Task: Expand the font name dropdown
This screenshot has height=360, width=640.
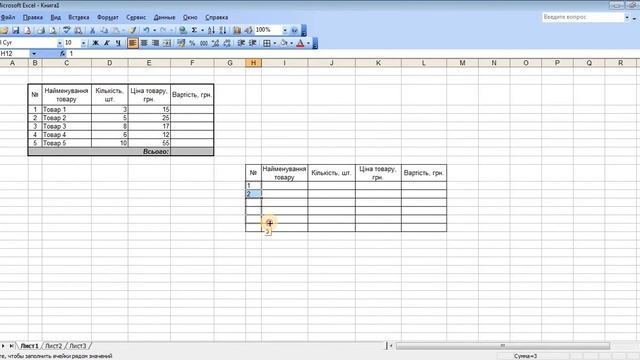Action: (x=60, y=43)
